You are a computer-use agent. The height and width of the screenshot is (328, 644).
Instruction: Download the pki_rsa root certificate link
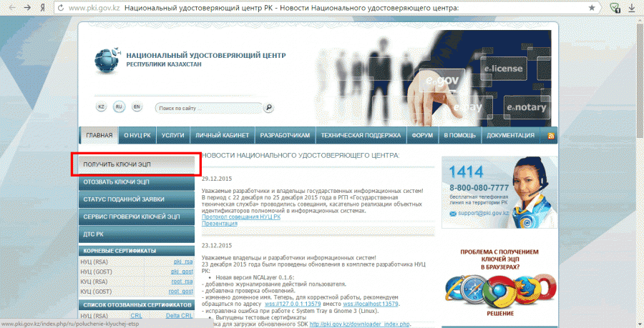183,262
